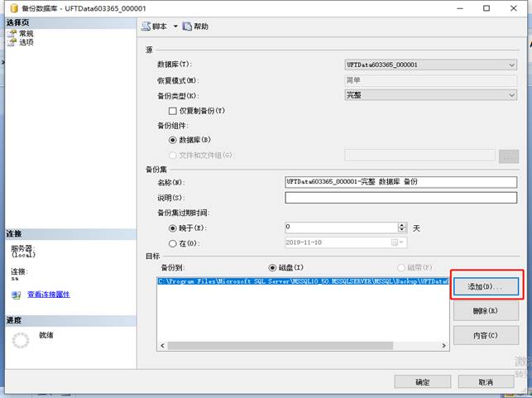The image size is (532, 398).
Task: Toggle the 仅复制备份 checkbox
Action: 172,111
